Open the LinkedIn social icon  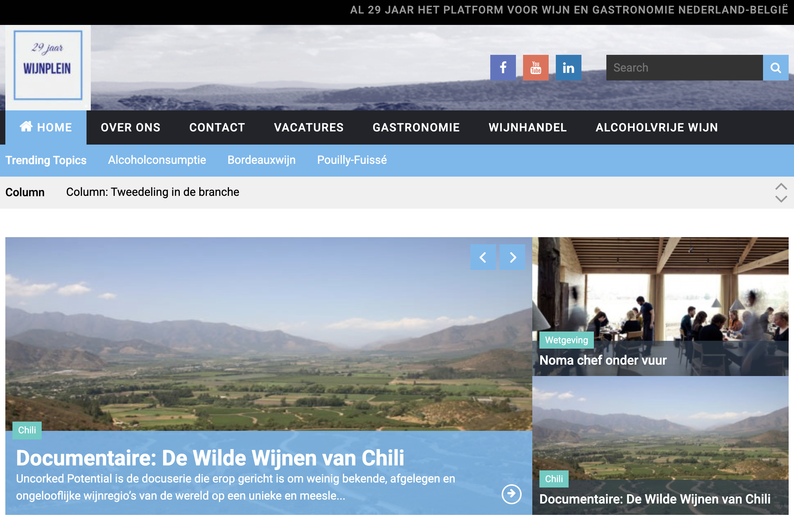(568, 68)
